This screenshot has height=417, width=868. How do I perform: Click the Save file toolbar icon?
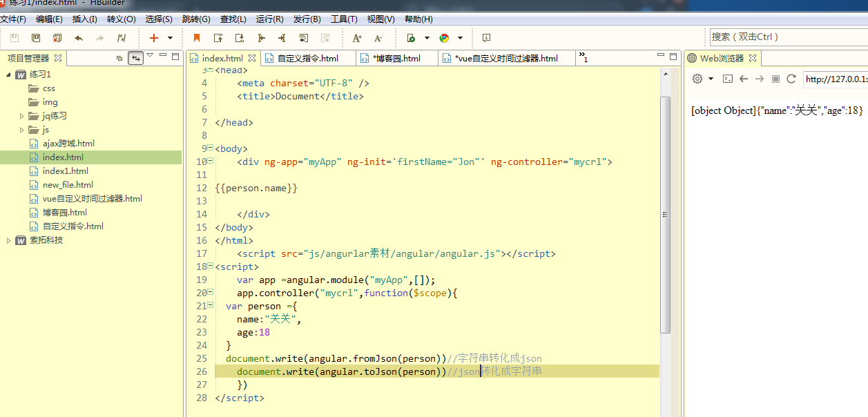[x=15, y=38]
